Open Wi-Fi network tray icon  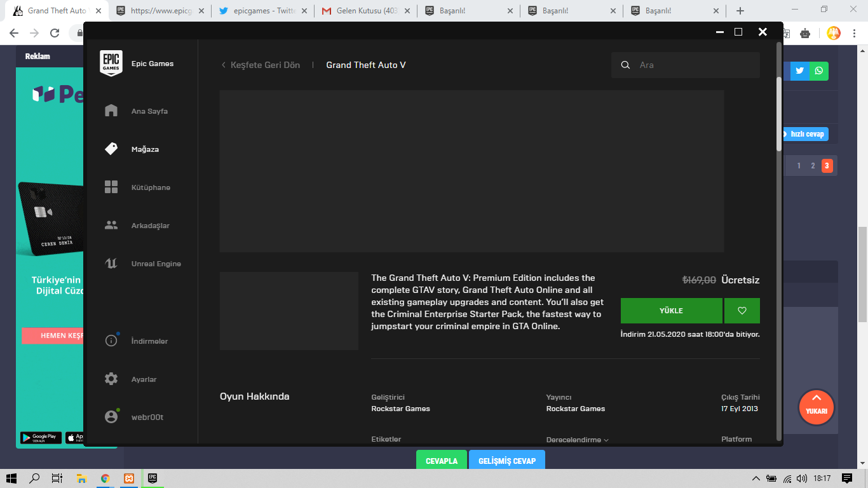tap(787, 478)
